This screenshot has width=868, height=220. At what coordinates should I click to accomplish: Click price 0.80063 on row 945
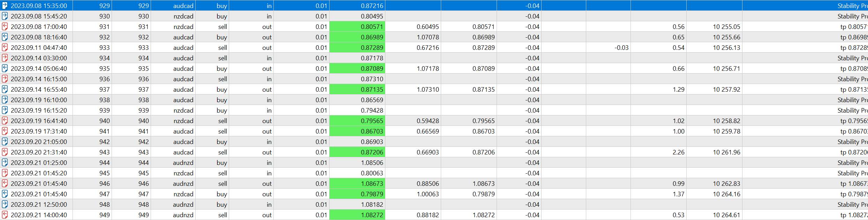[x=372, y=173]
